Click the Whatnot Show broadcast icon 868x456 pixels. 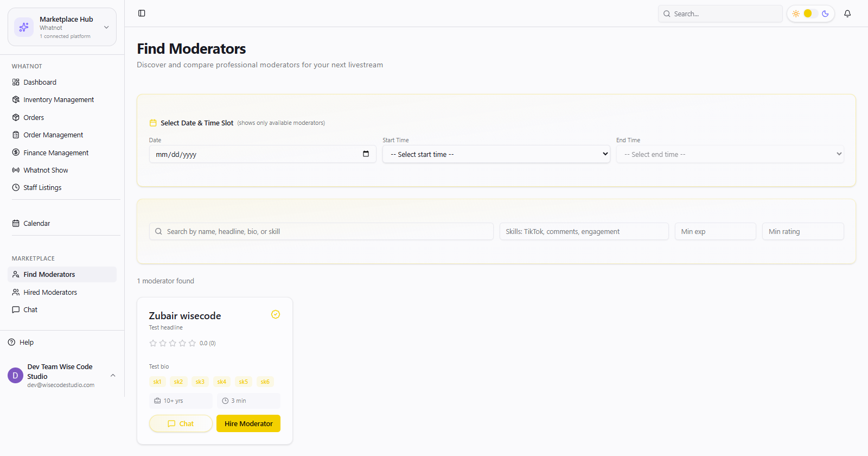click(x=16, y=170)
